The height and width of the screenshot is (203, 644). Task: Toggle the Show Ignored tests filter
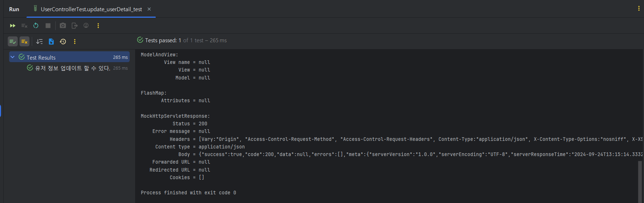[24, 42]
